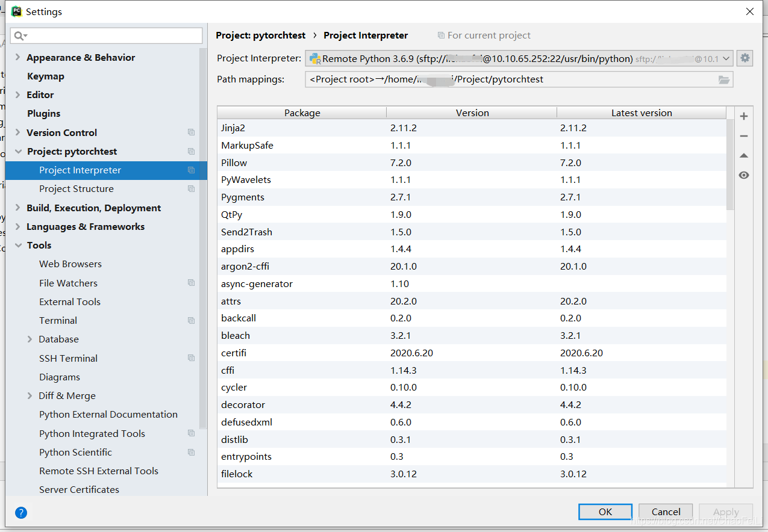This screenshot has width=768, height=532.
Task: Click the modified marker next to Terminal
Action: [191, 320]
